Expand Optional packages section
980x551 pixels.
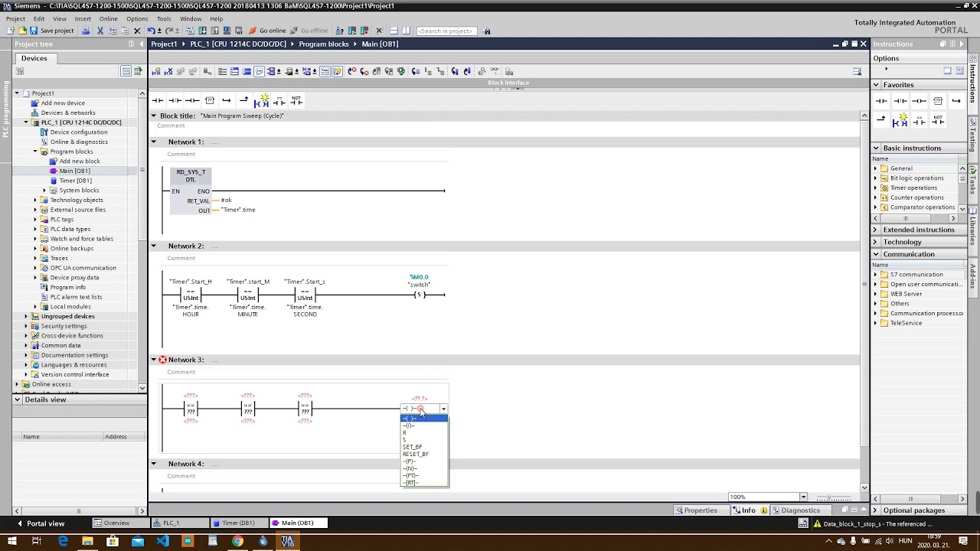tap(876, 510)
